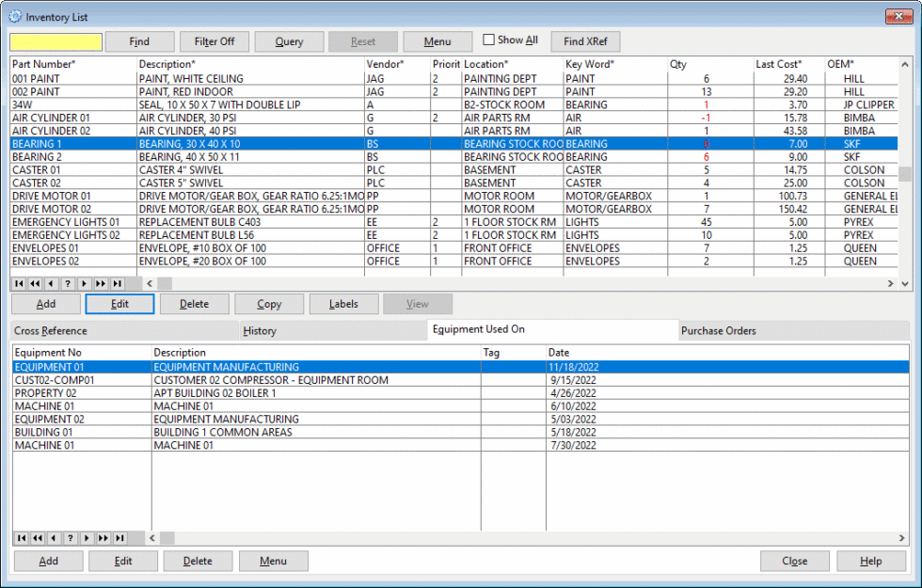Open the Menu button at the top toolbar
922x588 pixels.
[437, 40]
